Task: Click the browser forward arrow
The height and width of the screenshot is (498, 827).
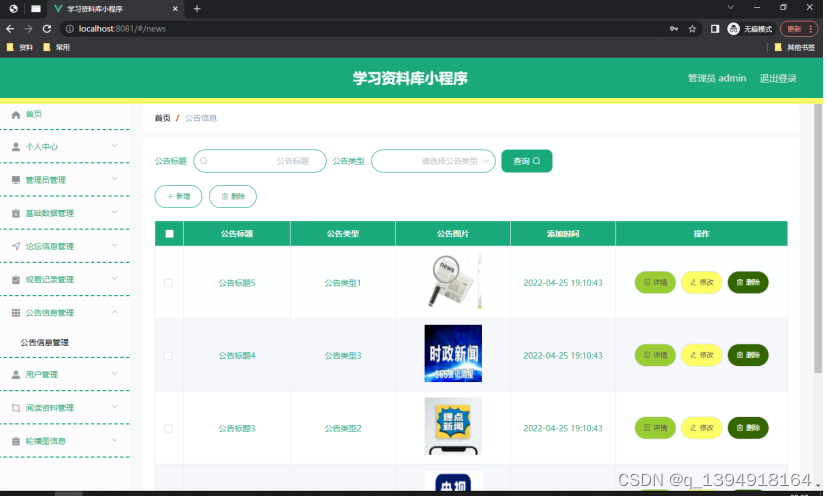Action: 28,29
